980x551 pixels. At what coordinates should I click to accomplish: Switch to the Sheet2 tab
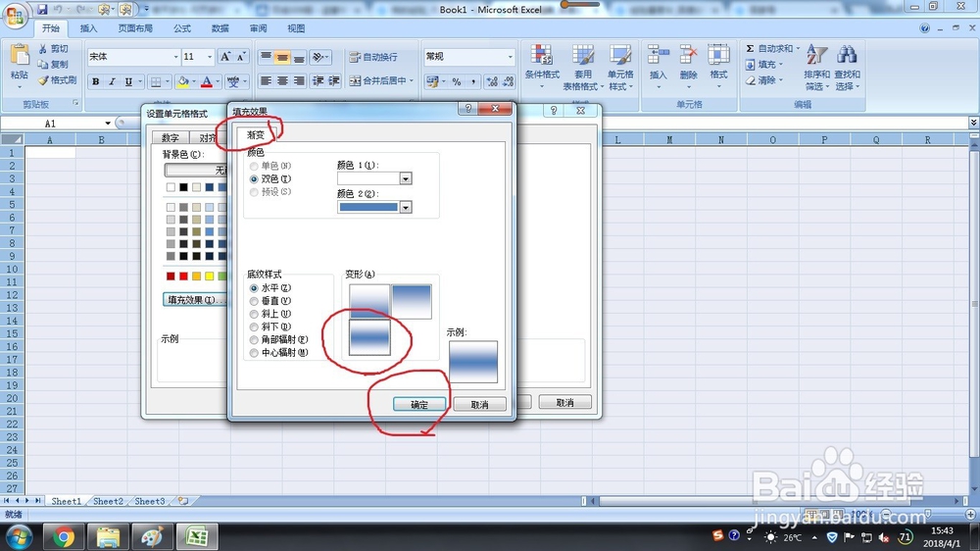108,501
